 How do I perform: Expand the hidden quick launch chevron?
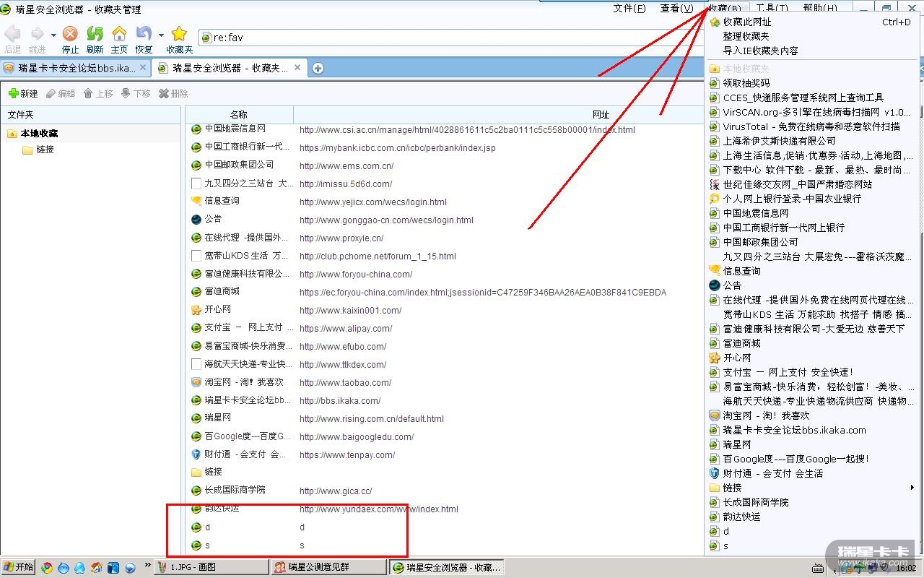[x=148, y=566]
